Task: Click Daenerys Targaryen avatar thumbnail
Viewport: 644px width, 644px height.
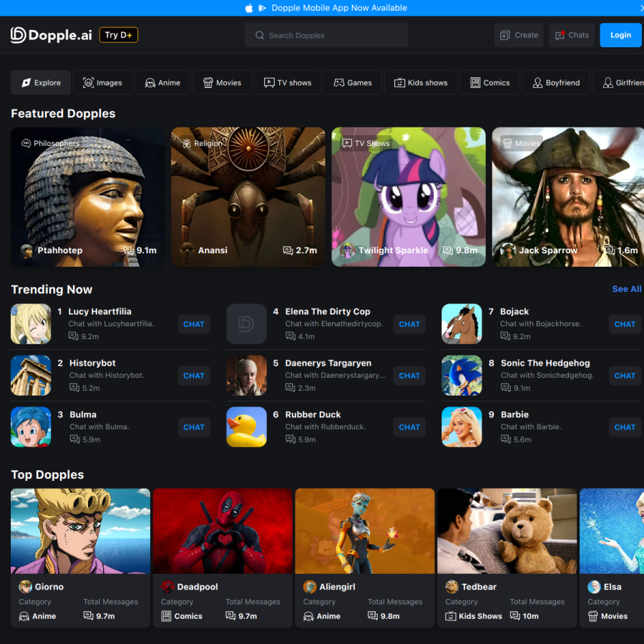Action: [246, 376]
